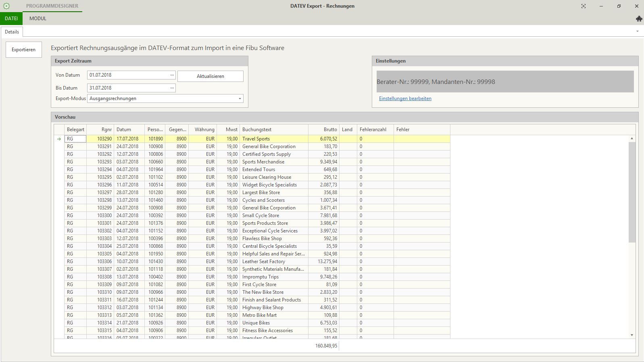Image resolution: width=644 pixels, height=362 pixels.
Task: Click the green app logo icon
Action: 6,6
